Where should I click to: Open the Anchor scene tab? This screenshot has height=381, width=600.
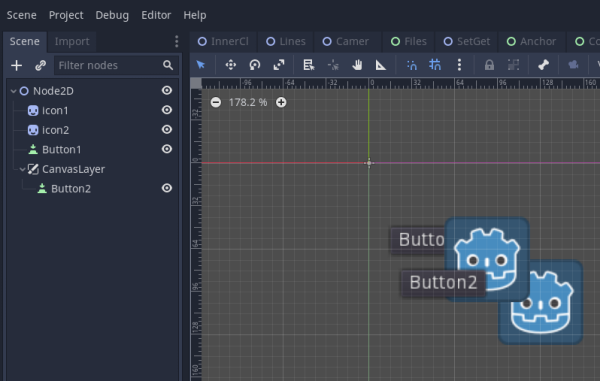532,41
